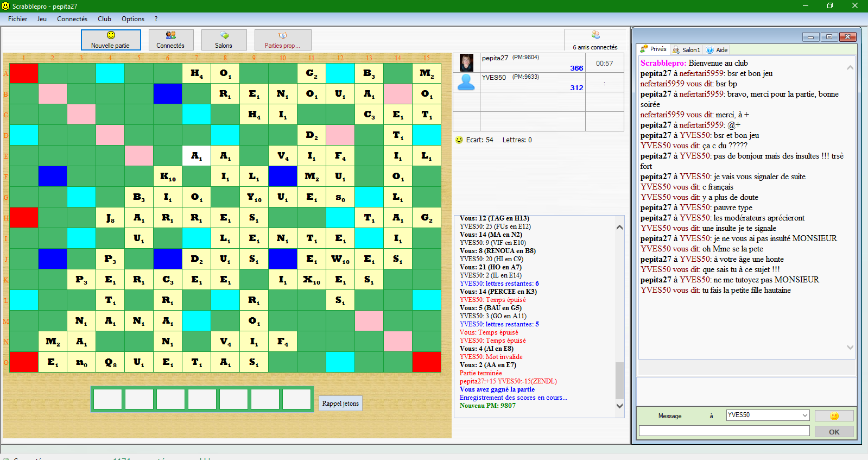This screenshot has height=460, width=868.
Task: Click the 6 amis connectés friends icon
Action: point(595,35)
